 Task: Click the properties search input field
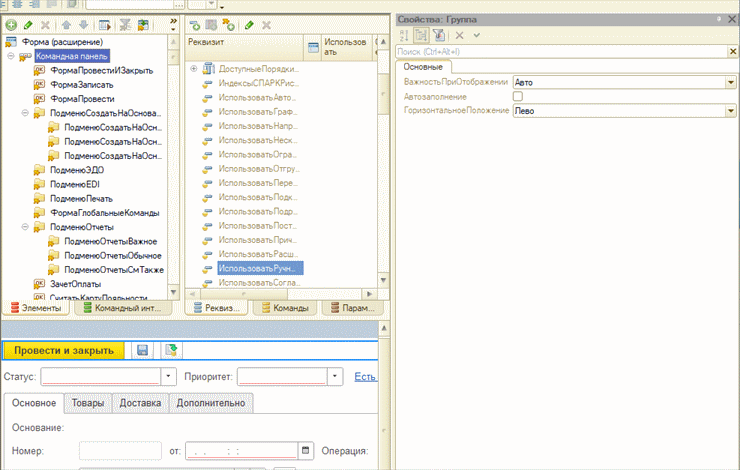pyautogui.click(x=562, y=51)
